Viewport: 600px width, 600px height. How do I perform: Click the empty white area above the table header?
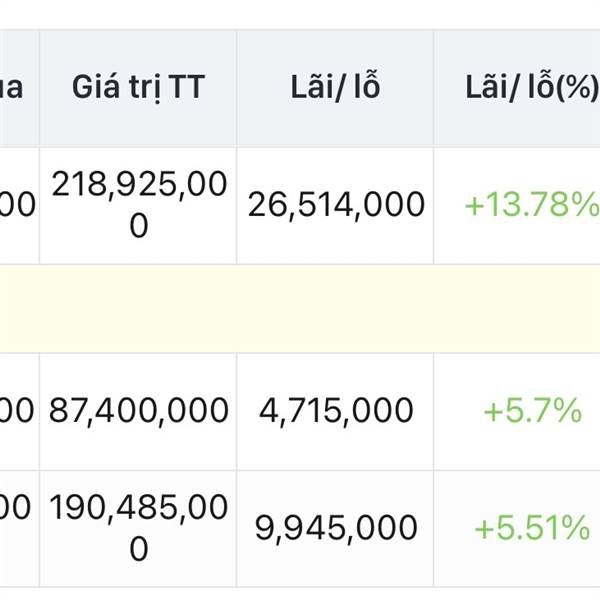tap(300, 15)
